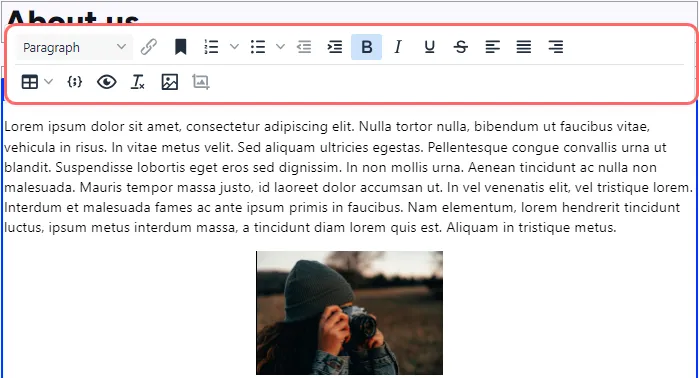Viewport: 699px width, 378px height.
Task: Open the Paragraph style dropdown
Action: pyautogui.click(x=74, y=47)
